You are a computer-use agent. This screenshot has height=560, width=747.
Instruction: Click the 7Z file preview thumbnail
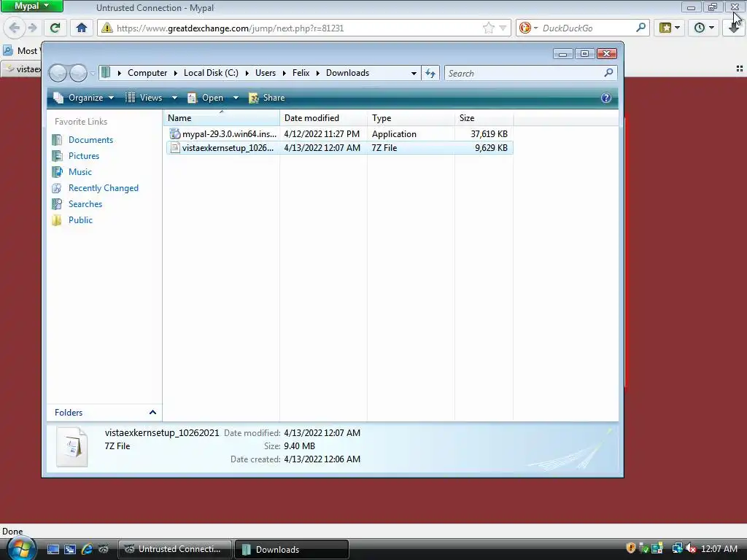72,447
